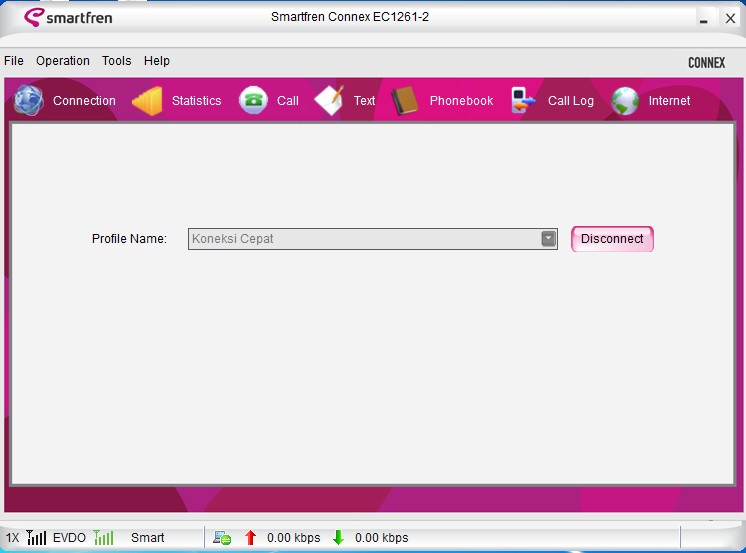Click the 1X signal strength bars

pos(36,537)
